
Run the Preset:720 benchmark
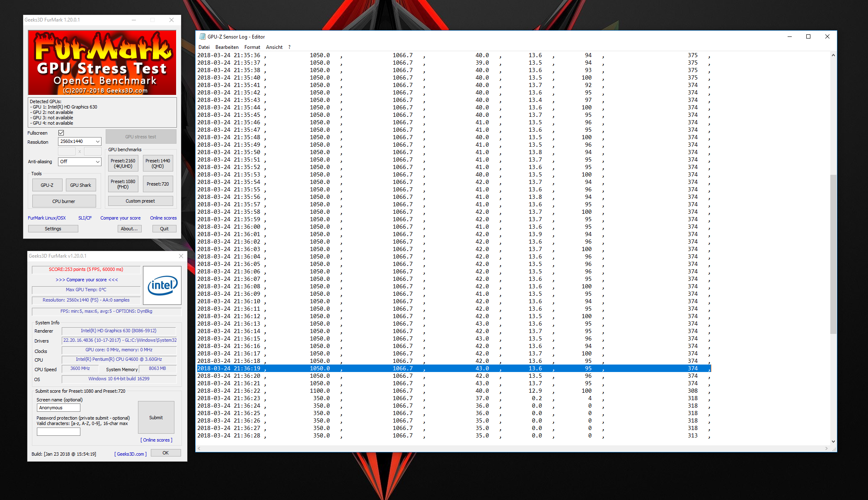pyautogui.click(x=158, y=184)
